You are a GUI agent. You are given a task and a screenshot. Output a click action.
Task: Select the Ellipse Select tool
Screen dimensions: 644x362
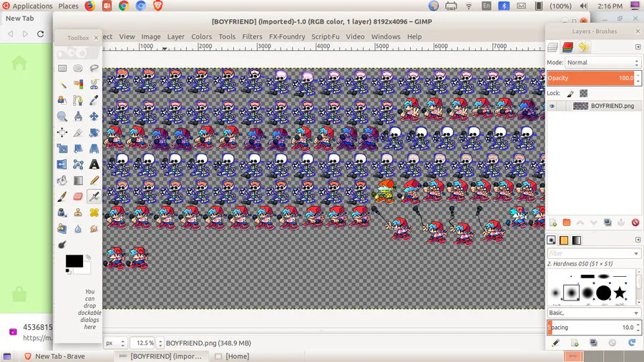pyautogui.click(x=78, y=68)
